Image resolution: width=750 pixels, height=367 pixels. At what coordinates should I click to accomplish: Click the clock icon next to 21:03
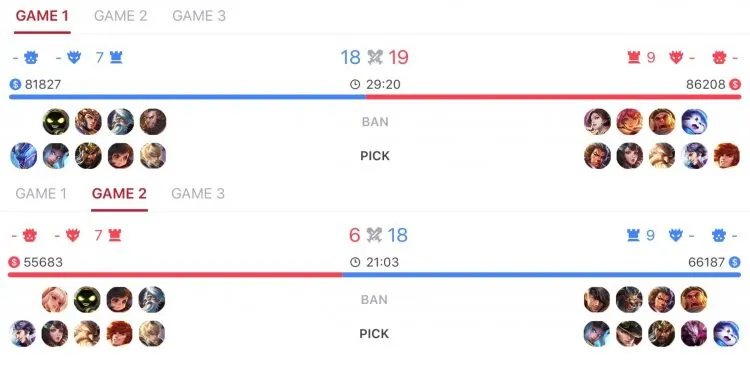coord(354,262)
